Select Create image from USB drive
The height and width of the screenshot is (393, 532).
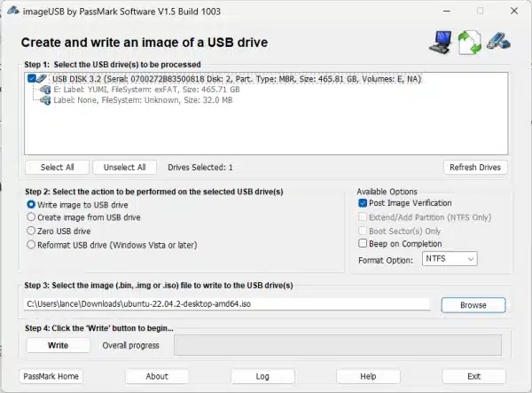point(31,217)
